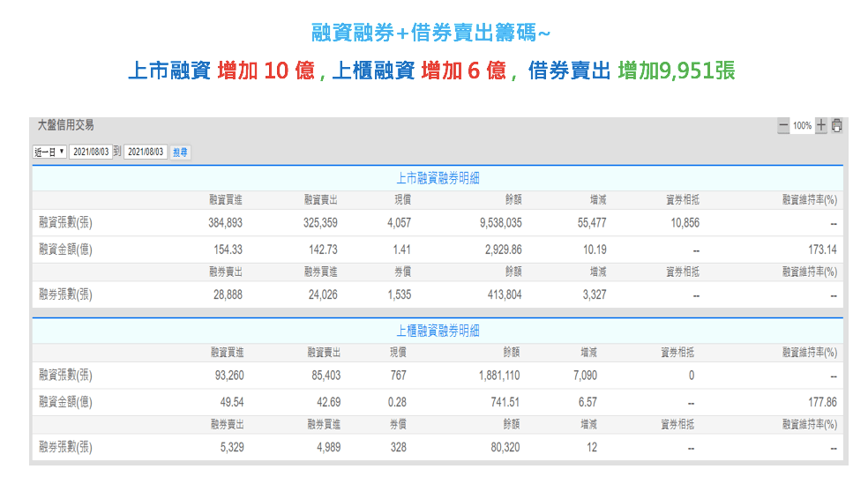The image size is (868, 484).
Task: Click the 上市 融資維持率 value 173.14
Action: pos(822,249)
